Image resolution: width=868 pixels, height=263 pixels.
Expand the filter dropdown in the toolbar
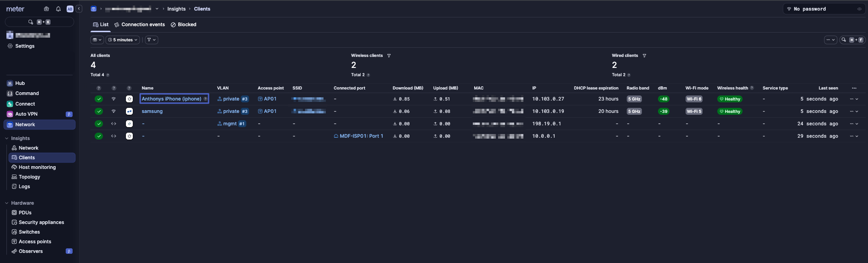click(151, 40)
